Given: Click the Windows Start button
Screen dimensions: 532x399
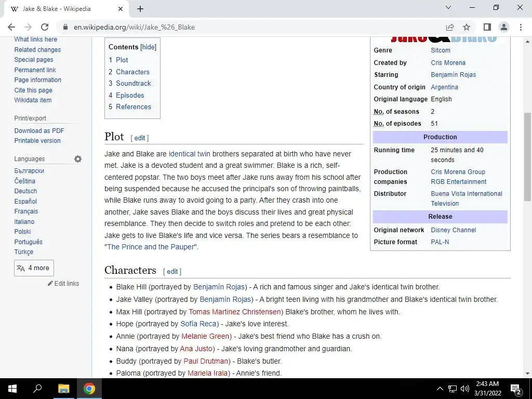Looking at the screenshot, I should point(12,389).
